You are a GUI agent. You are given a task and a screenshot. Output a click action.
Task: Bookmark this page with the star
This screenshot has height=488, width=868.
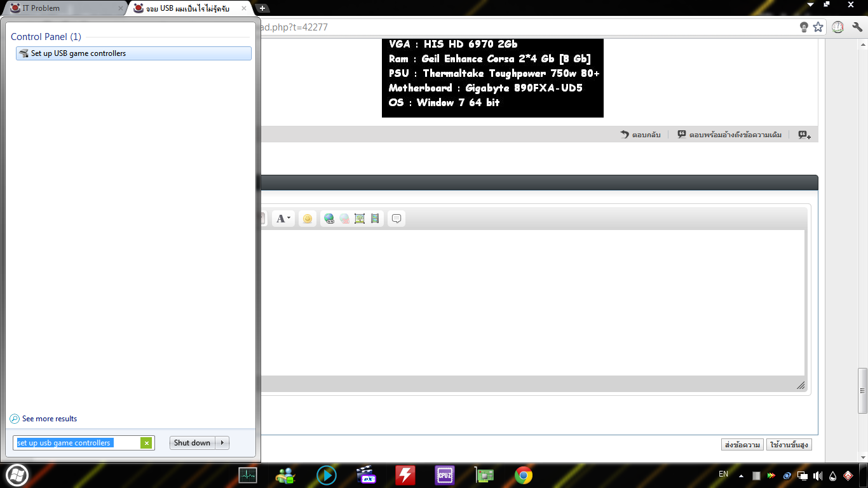pos(818,27)
